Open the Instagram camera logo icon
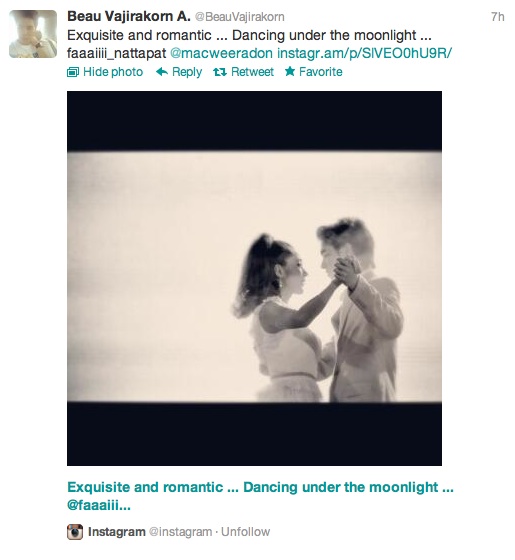Image resolution: width=515 pixels, height=560 pixels. [75, 532]
